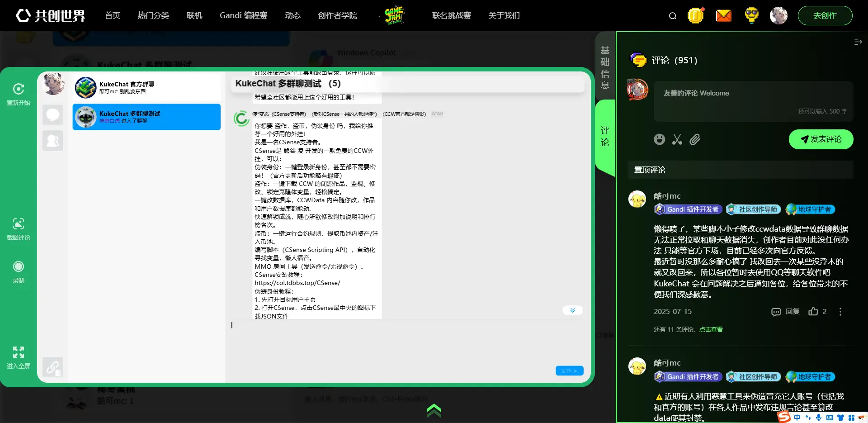The height and width of the screenshot is (423, 868).
Task: Open the 首页 nav item
Action: pyautogui.click(x=113, y=15)
